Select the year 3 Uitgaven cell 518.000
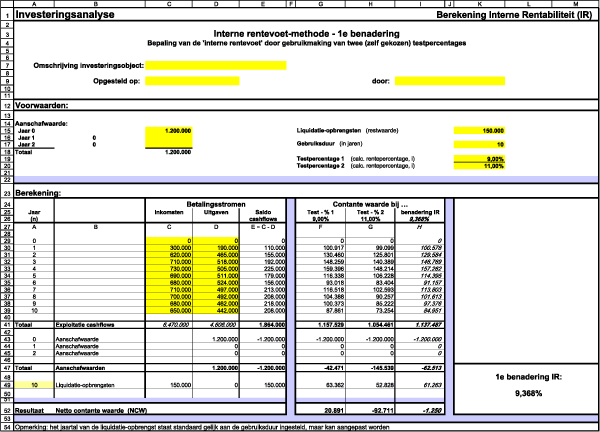 click(216, 262)
